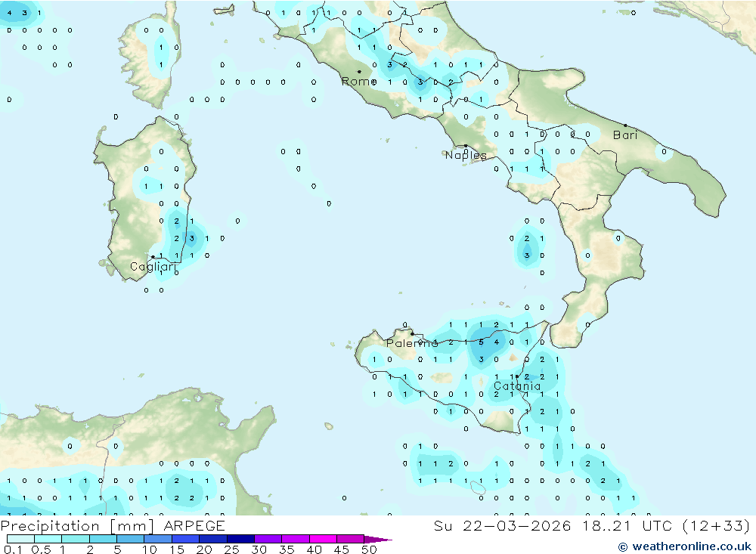The height and width of the screenshot is (554, 756).
Task: Select the purple 30 mm legend color swatch
Action: pos(268,539)
